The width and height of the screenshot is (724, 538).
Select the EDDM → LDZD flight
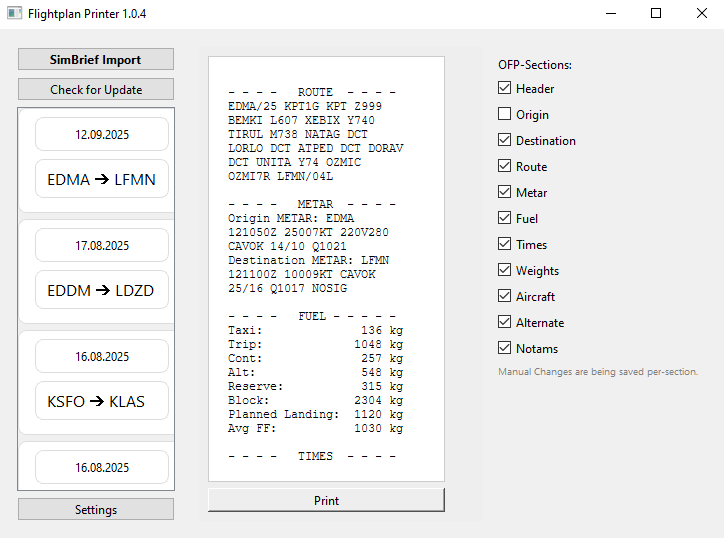(102, 291)
